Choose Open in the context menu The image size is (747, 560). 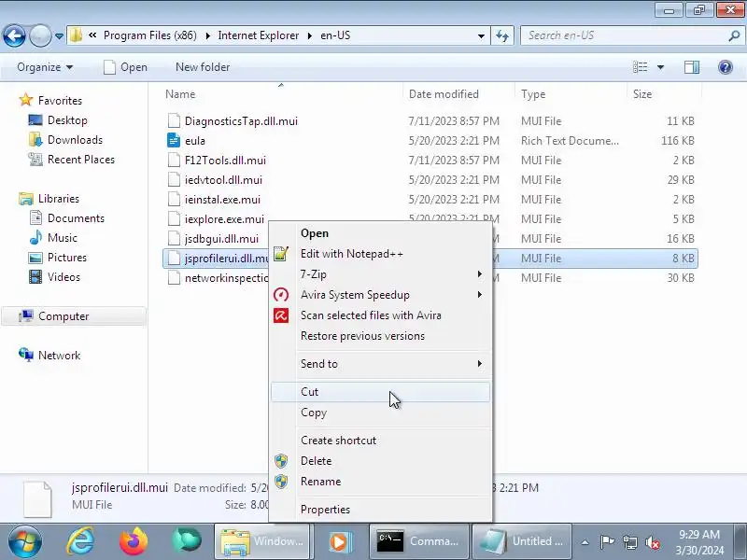(380, 233)
